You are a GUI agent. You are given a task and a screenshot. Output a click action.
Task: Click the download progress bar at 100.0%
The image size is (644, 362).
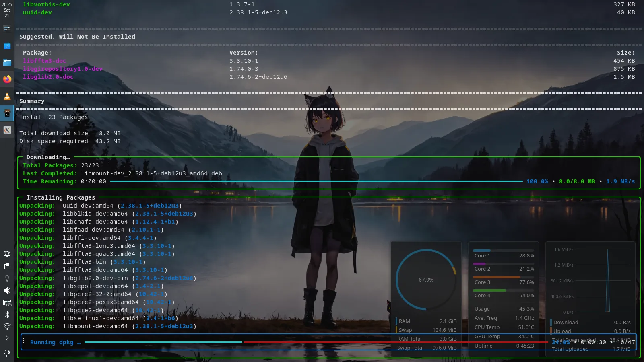click(316, 181)
